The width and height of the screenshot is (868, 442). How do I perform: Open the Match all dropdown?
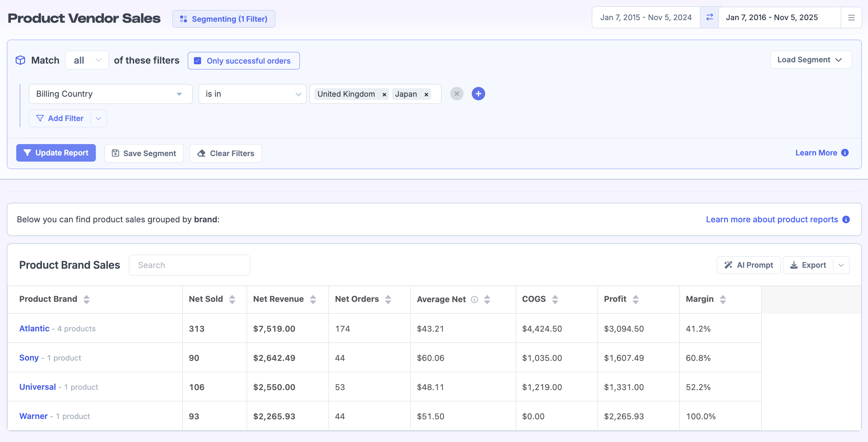coord(87,60)
